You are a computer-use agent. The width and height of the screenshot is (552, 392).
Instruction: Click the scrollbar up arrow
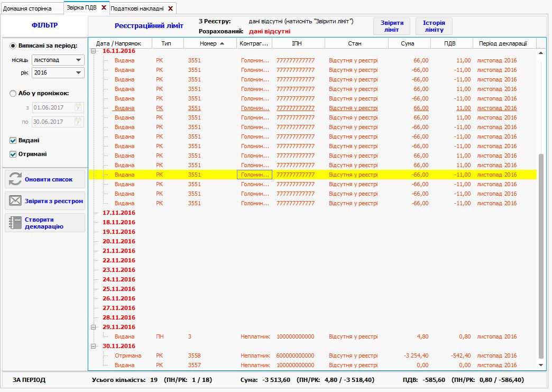pos(541,53)
